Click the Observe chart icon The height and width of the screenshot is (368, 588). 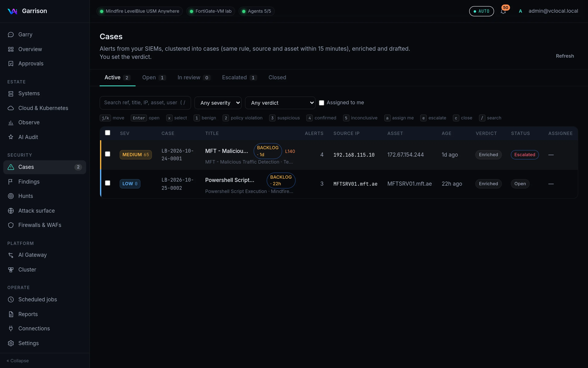(x=11, y=122)
